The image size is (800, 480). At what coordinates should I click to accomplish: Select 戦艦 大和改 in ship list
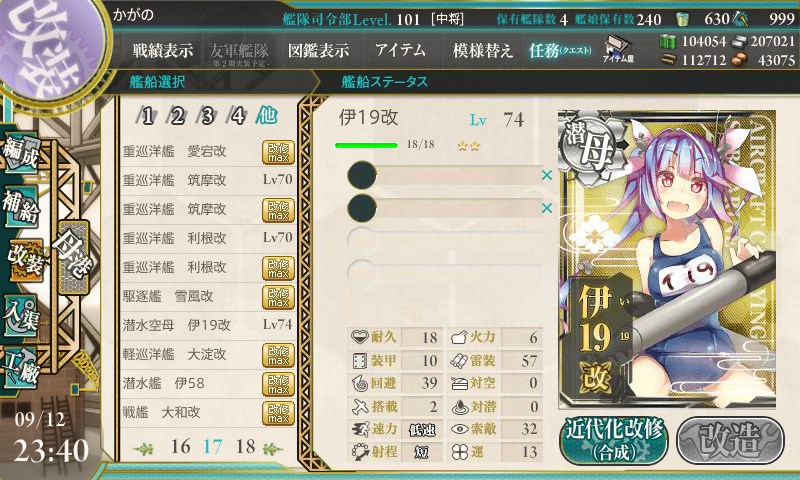coord(208,412)
